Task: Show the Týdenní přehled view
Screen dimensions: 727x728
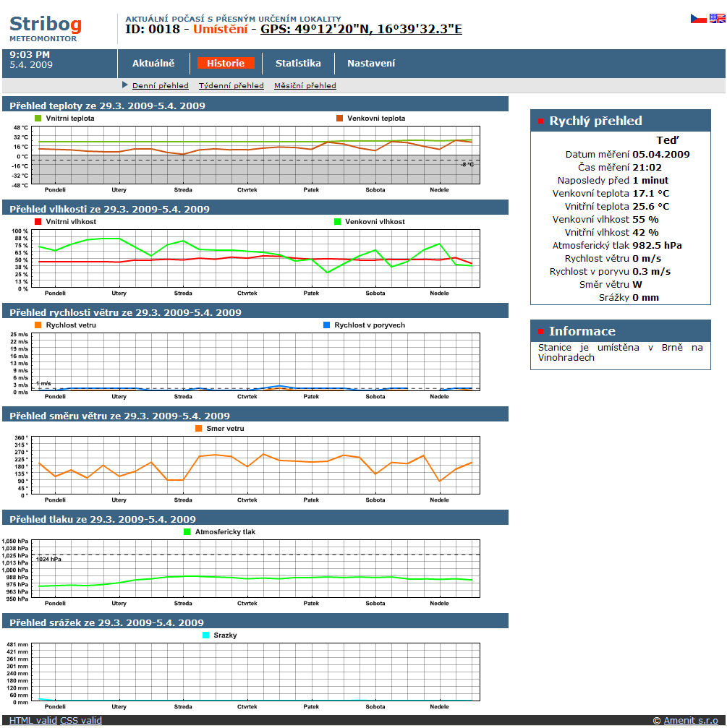Action: 231,86
